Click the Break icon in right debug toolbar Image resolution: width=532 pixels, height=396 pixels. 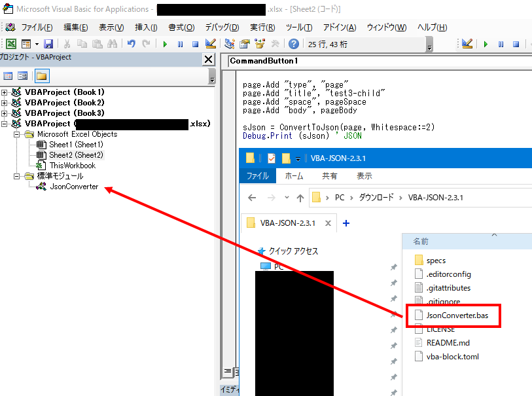[x=501, y=44]
